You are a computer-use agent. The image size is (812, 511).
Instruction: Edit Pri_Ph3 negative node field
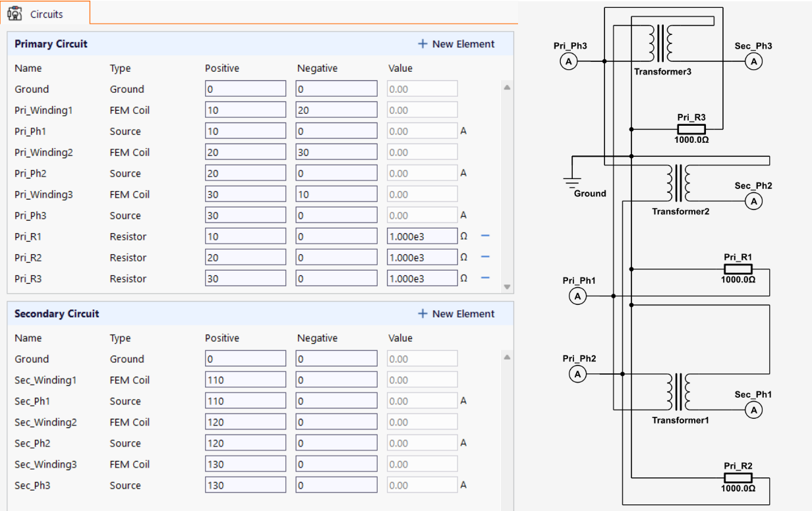click(x=337, y=215)
